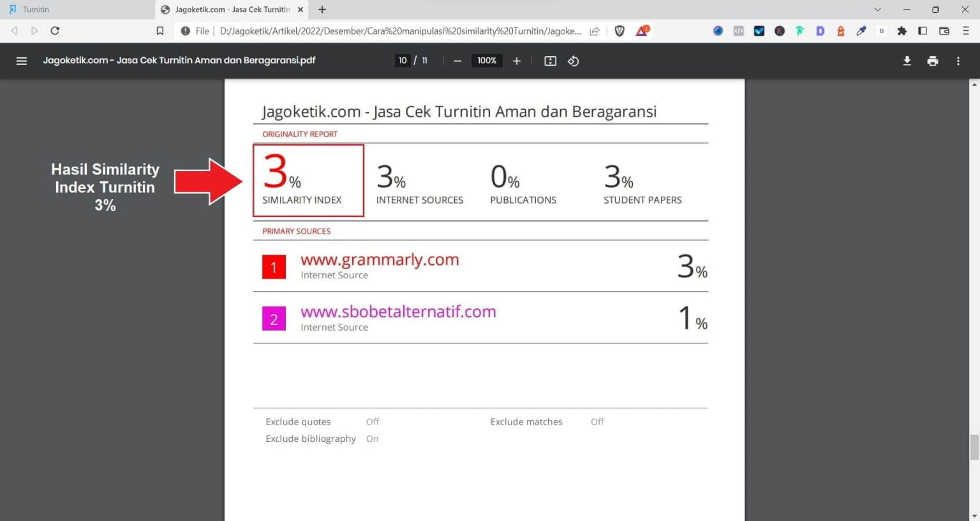Image resolution: width=980 pixels, height=521 pixels.
Task: Print the PDF document
Action: [932, 61]
